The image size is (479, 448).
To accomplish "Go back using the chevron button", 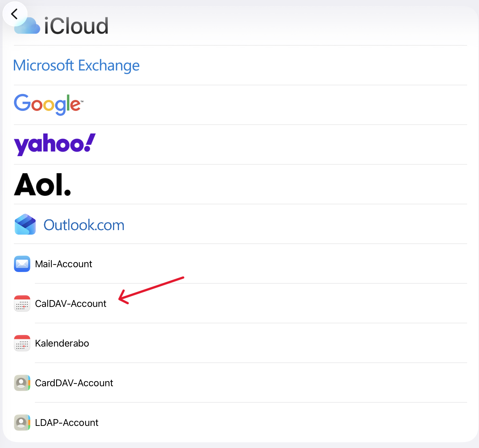I will [15, 14].
